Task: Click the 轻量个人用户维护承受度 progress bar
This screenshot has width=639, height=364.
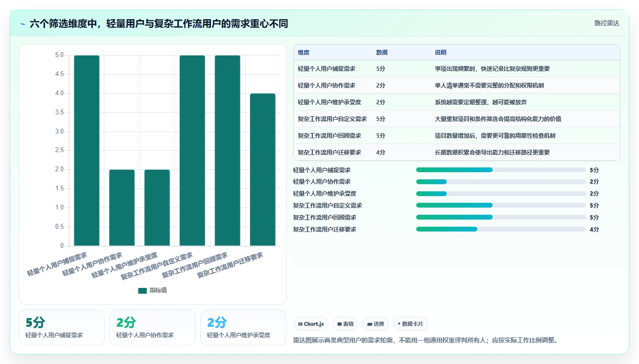Action: pyautogui.click(x=501, y=194)
